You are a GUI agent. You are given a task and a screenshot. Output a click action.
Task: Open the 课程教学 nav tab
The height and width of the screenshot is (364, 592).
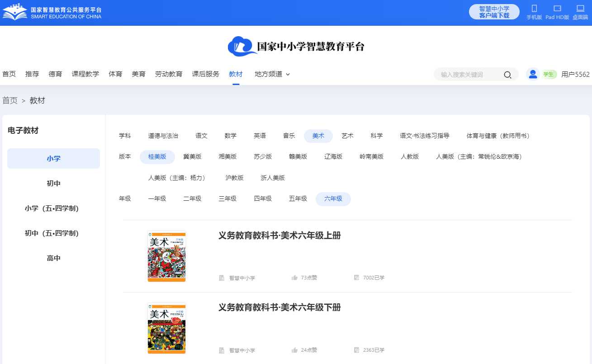click(x=85, y=74)
